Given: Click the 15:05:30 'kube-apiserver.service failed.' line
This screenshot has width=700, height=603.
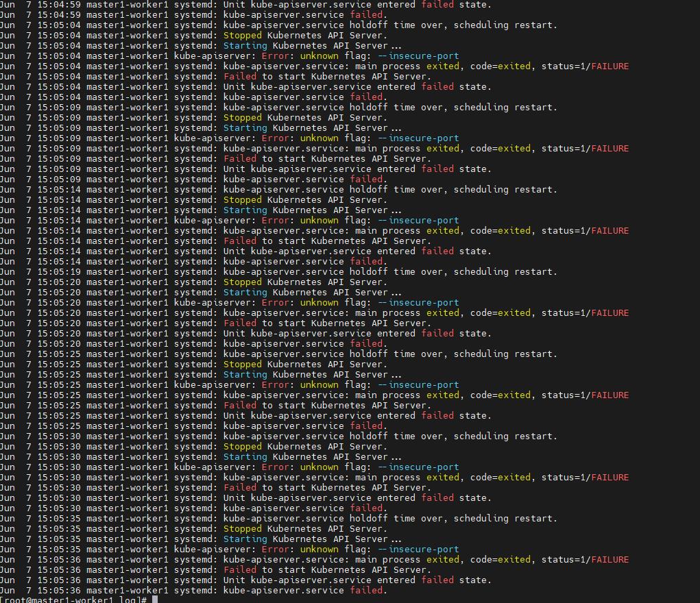Looking at the screenshot, I should (193, 508).
